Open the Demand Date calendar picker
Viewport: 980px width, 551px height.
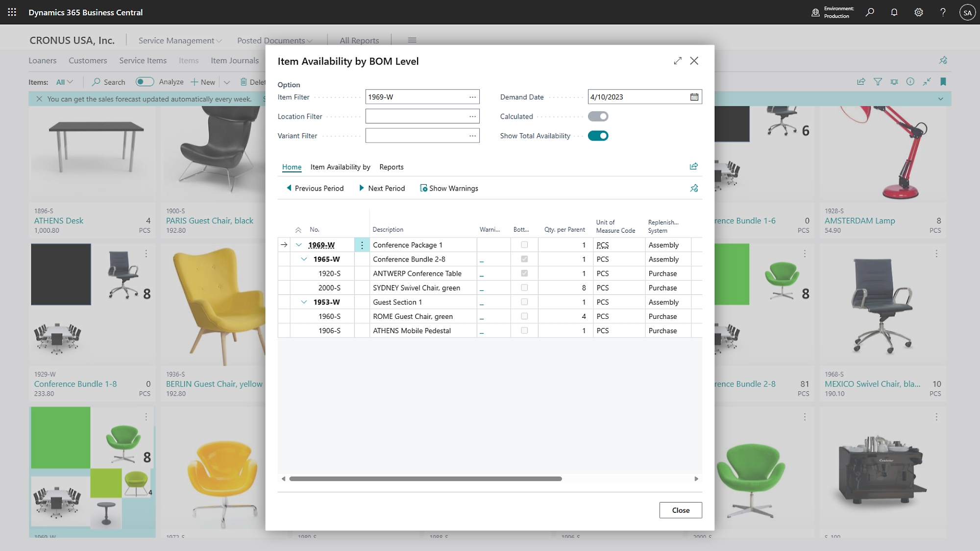click(694, 97)
